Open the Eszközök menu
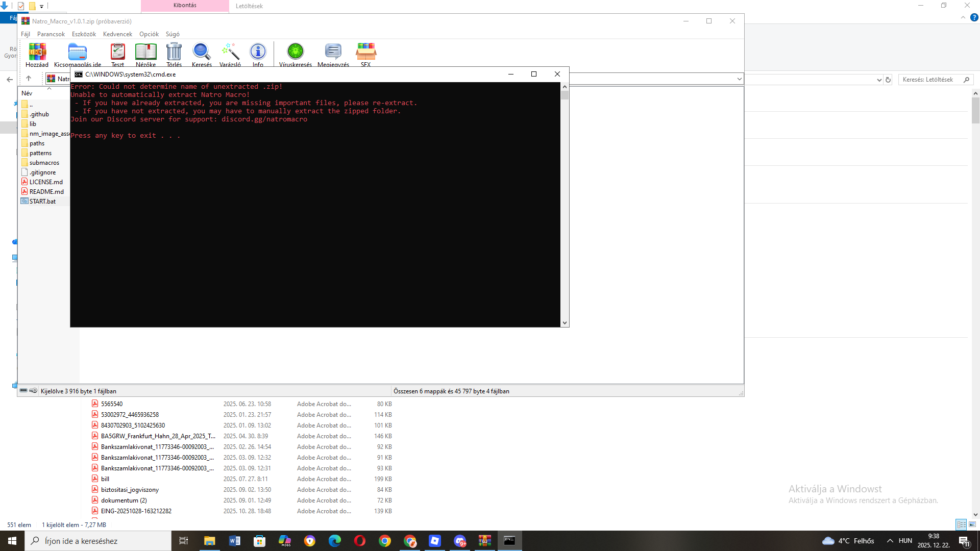Image resolution: width=980 pixels, height=551 pixels. coord(84,34)
